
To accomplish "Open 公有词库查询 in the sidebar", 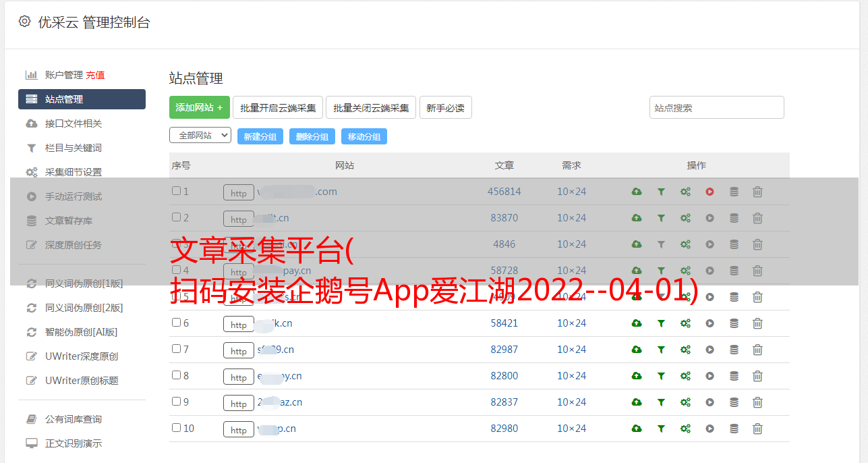I will point(74,419).
